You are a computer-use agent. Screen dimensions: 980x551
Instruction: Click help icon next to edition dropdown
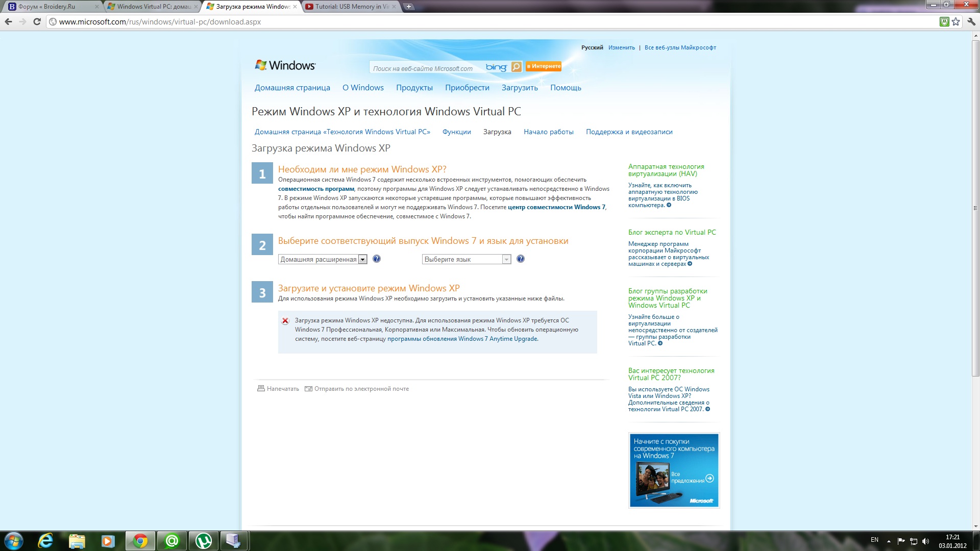click(377, 259)
